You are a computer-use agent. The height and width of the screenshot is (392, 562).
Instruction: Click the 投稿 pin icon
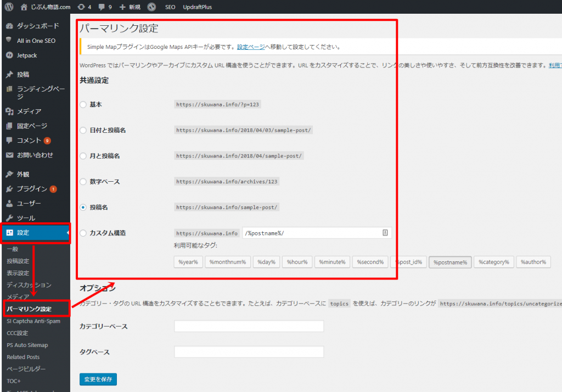10,74
